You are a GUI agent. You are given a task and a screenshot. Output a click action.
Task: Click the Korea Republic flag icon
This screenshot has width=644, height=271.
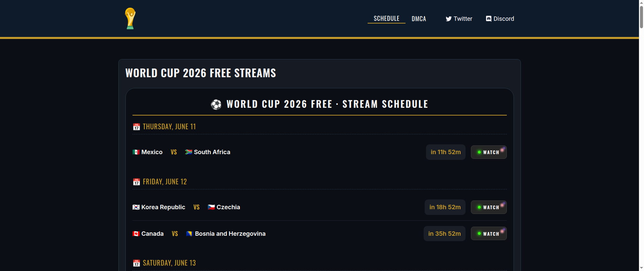click(136, 207)
